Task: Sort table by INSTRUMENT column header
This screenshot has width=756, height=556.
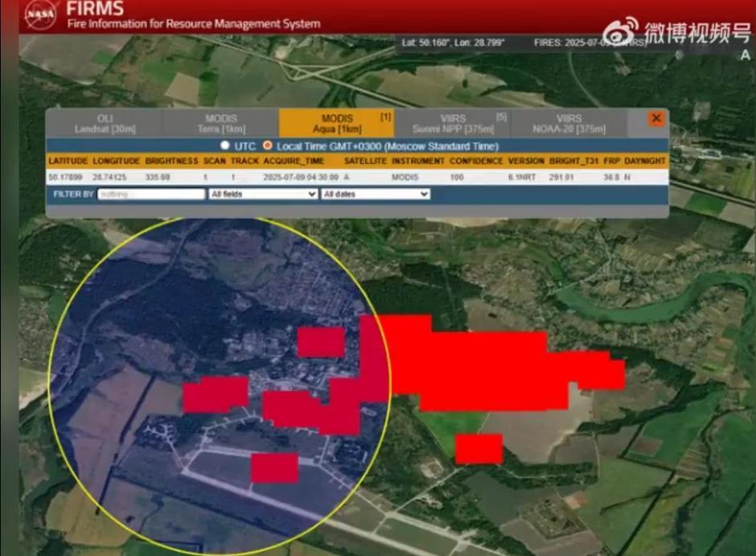Action: (x=418, y=161)
